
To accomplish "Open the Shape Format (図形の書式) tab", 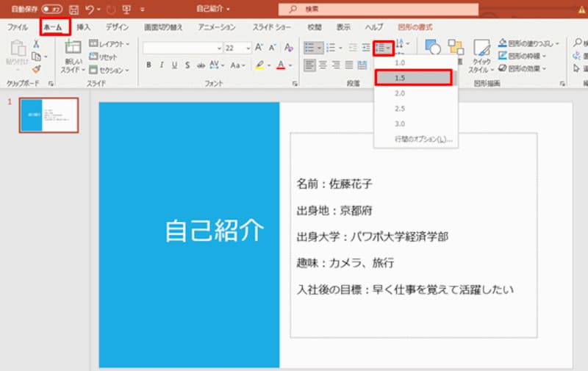I will [x=415, y=27].
